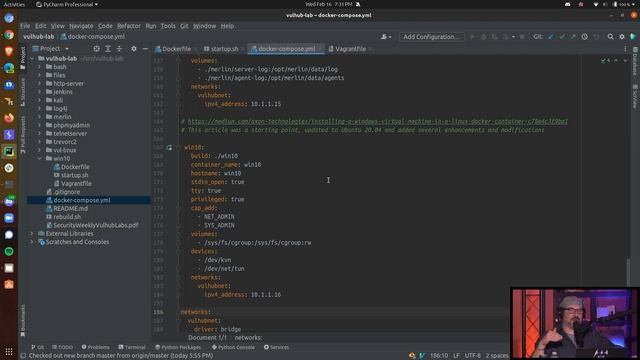
Task: Open Python Packages tool window
Action: 178,347
